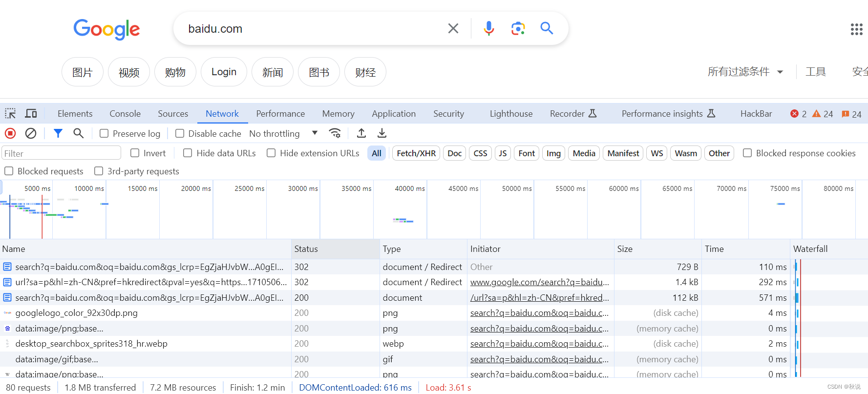Switch to the Elements tab
This screenshot has width=868, height=394.
pos(75,114)
